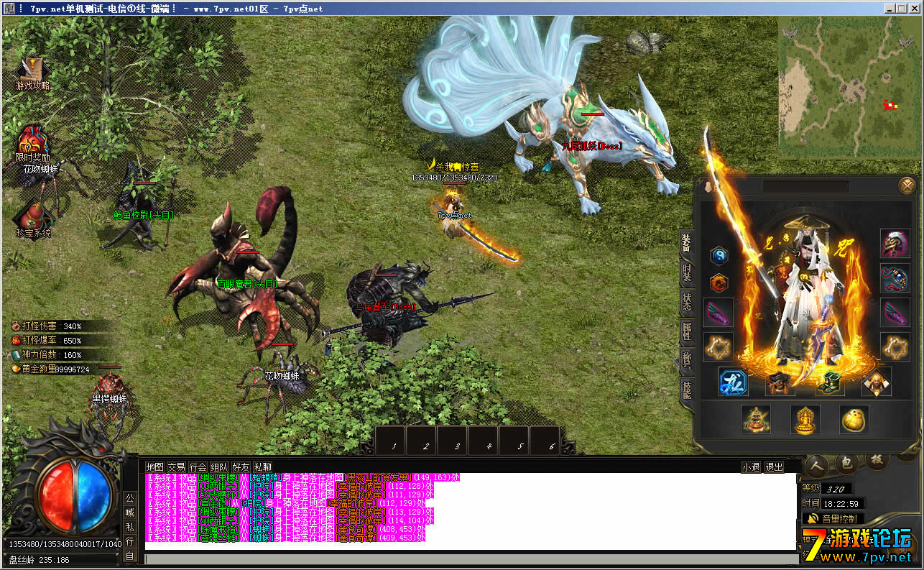Click the blue yin-yang medal slot
The width and height of the screenshot is (924, 570).
click(x=719, y=255)
